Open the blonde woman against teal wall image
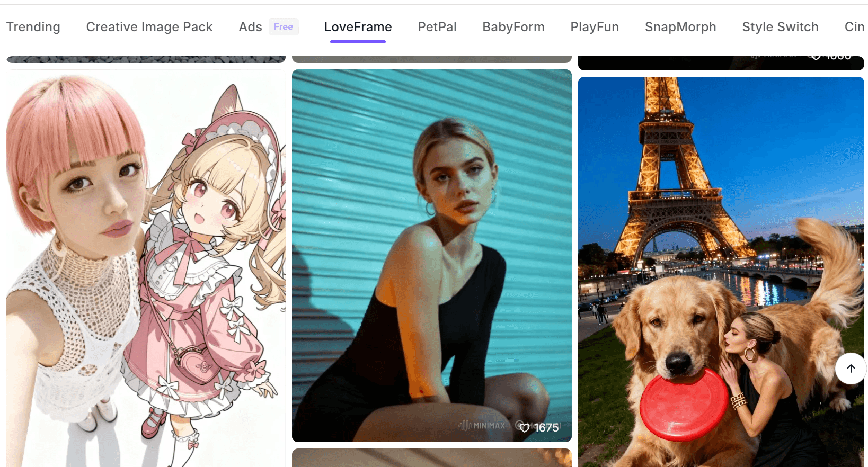868x467 pixels. click(x=431, y=255)
